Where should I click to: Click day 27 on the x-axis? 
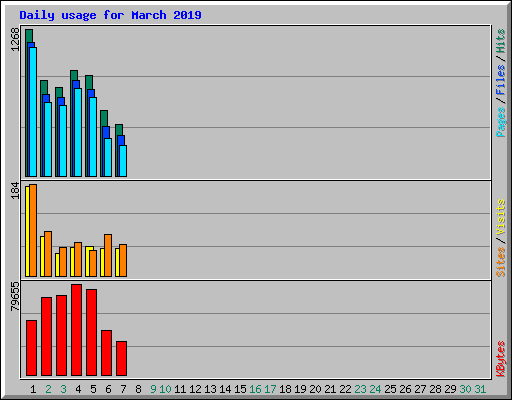point(420,389)
